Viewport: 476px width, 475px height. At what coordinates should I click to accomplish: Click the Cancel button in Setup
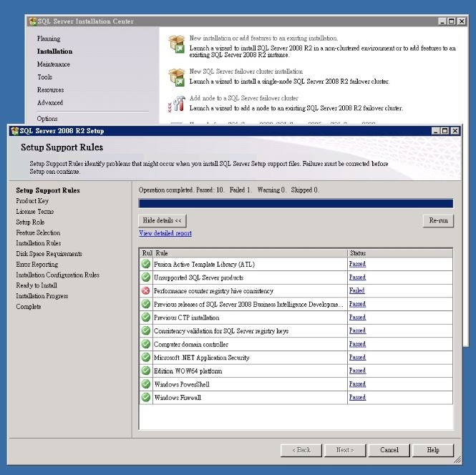[x=389, y=450]
